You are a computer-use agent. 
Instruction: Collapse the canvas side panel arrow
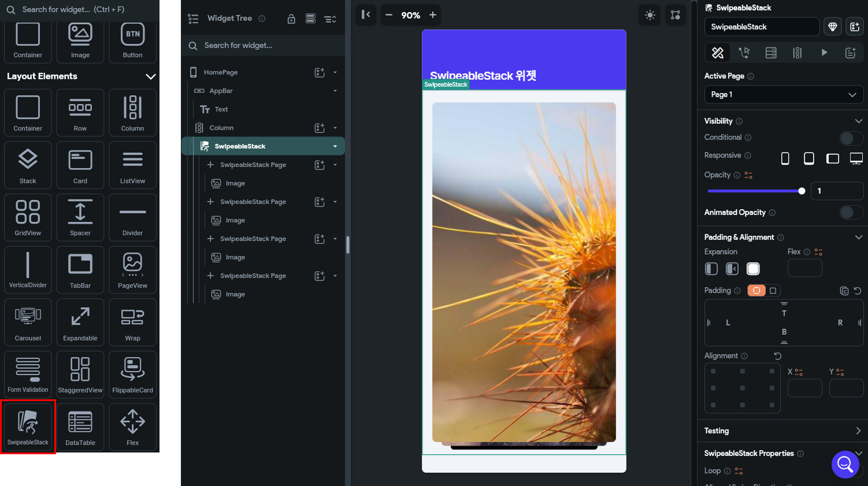(366, 14)
